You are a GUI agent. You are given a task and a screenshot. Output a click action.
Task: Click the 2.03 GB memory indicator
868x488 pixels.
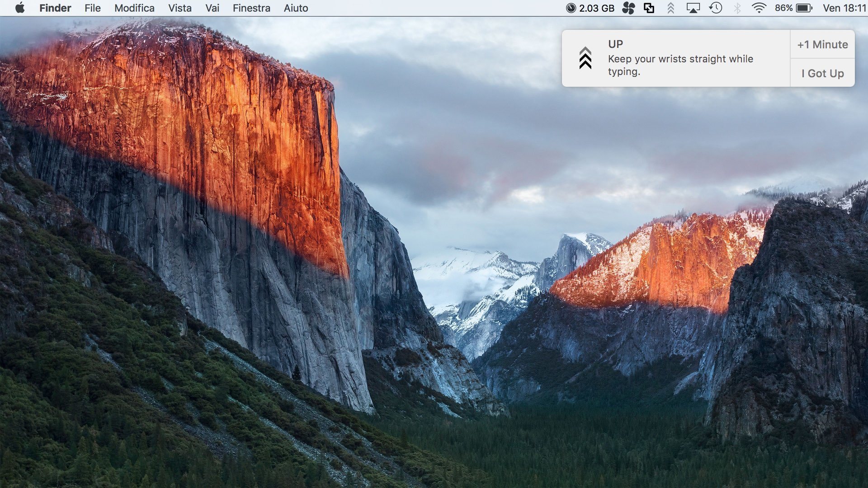click(590, 8)
